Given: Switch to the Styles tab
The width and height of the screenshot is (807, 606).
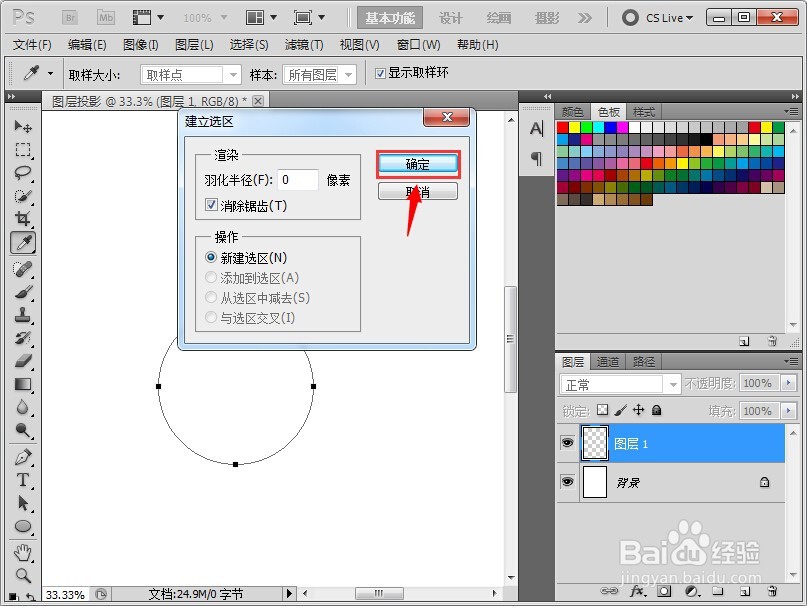Looking at the screenshot, I should [643, 112].
